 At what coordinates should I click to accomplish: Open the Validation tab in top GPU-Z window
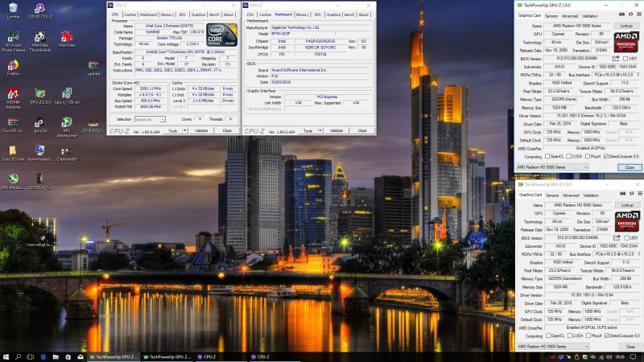click(590, 16)
